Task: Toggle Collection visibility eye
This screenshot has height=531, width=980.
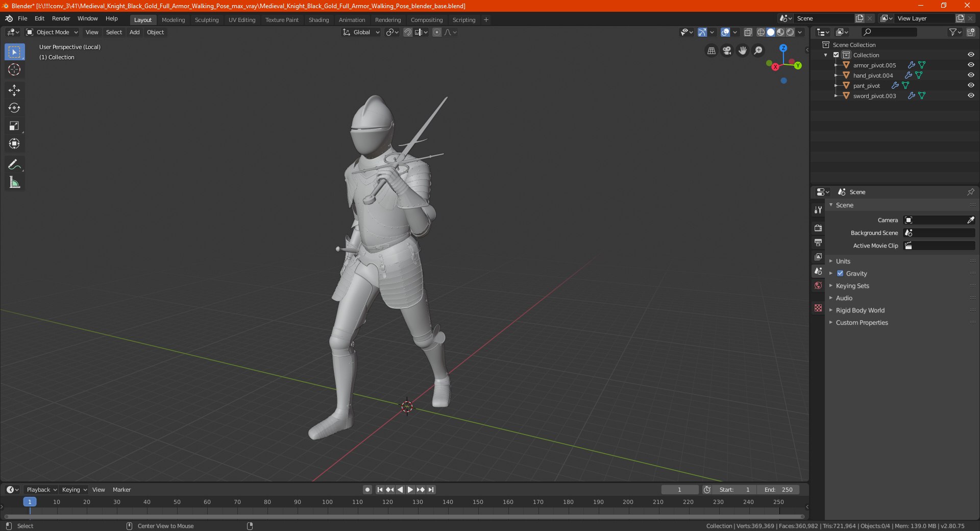Action: click(971, 55)
